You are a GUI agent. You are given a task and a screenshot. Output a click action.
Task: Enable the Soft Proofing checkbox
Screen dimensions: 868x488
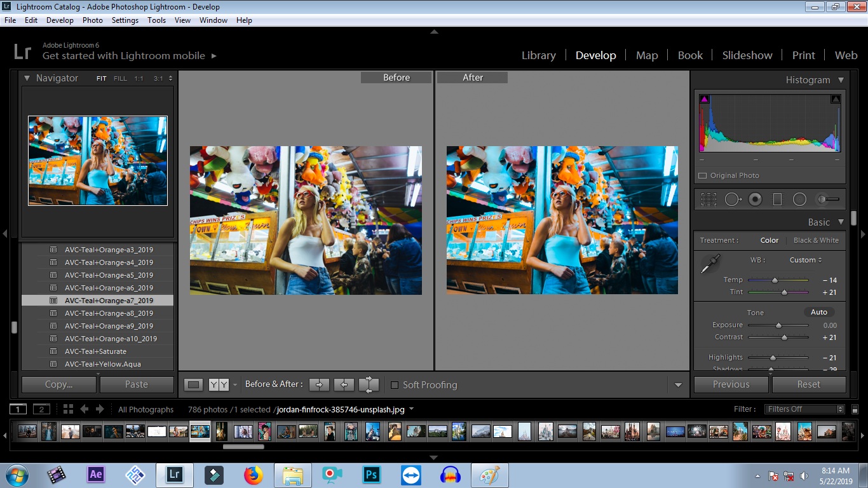pos(395,385)
